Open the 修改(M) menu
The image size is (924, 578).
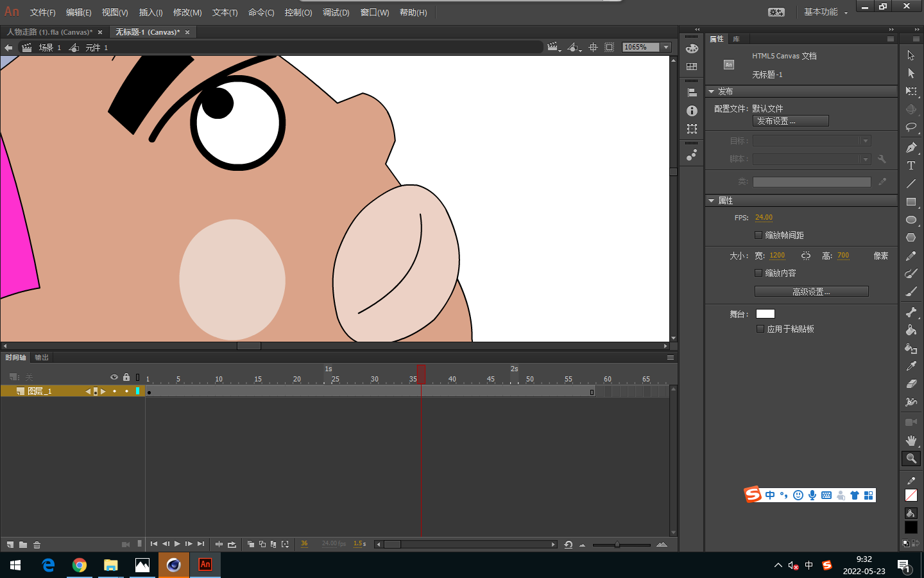pos(187,13)
